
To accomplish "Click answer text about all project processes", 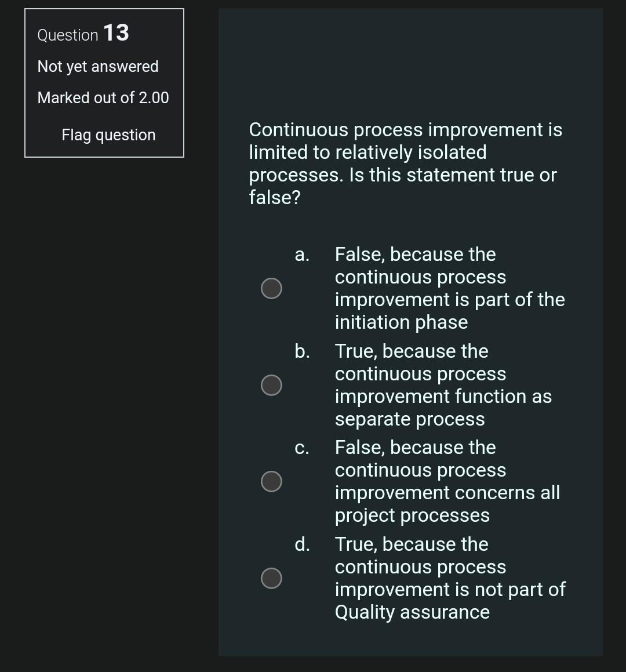I will (447, 481).
